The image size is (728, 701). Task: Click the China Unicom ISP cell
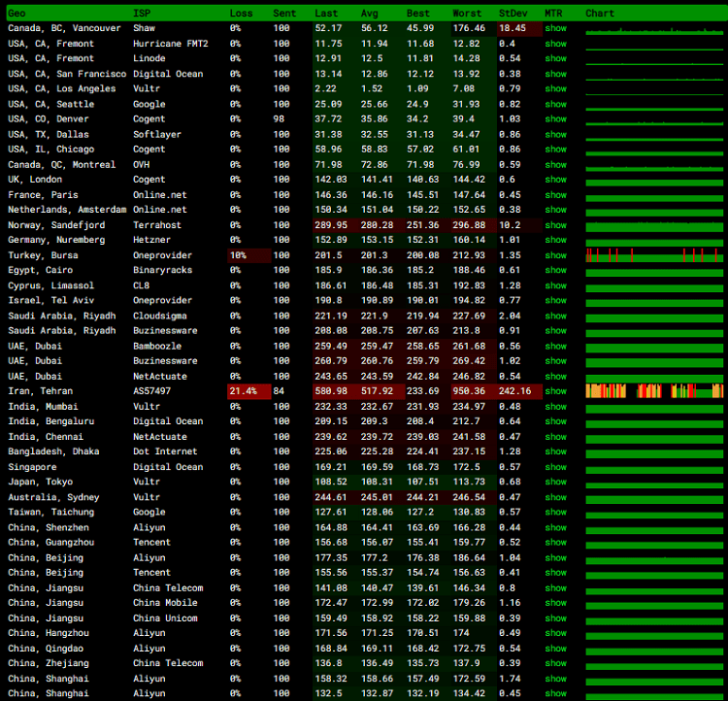pos(165,618)
